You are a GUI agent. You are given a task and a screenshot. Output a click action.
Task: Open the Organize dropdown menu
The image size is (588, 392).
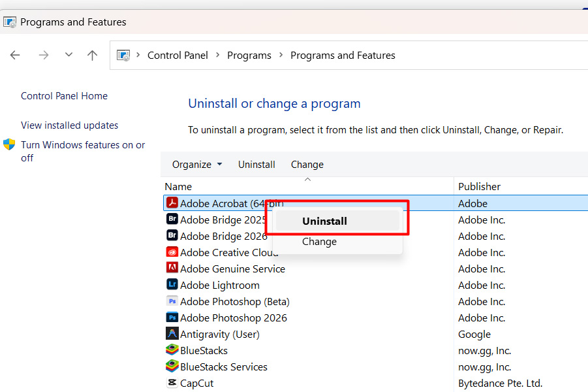pos(196,165)
